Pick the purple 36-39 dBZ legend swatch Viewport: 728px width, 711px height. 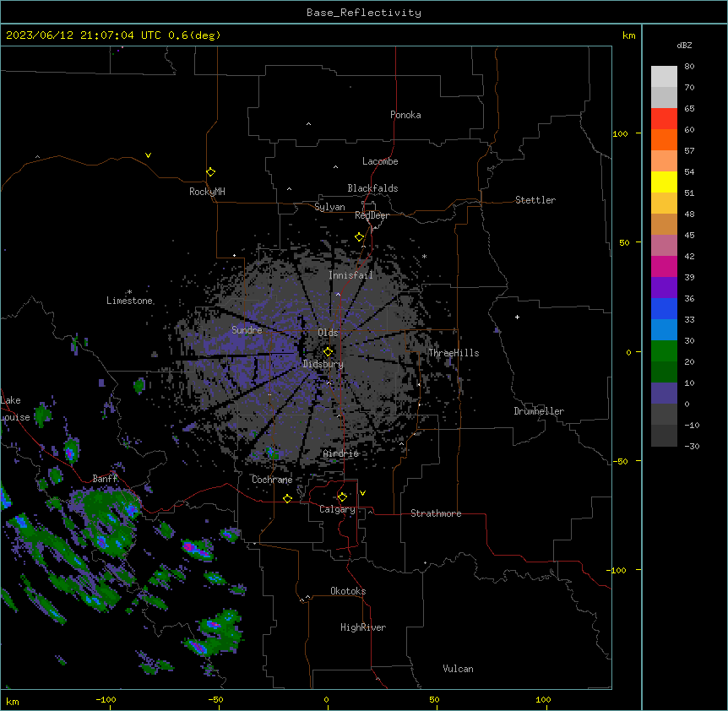click(664, 288)
